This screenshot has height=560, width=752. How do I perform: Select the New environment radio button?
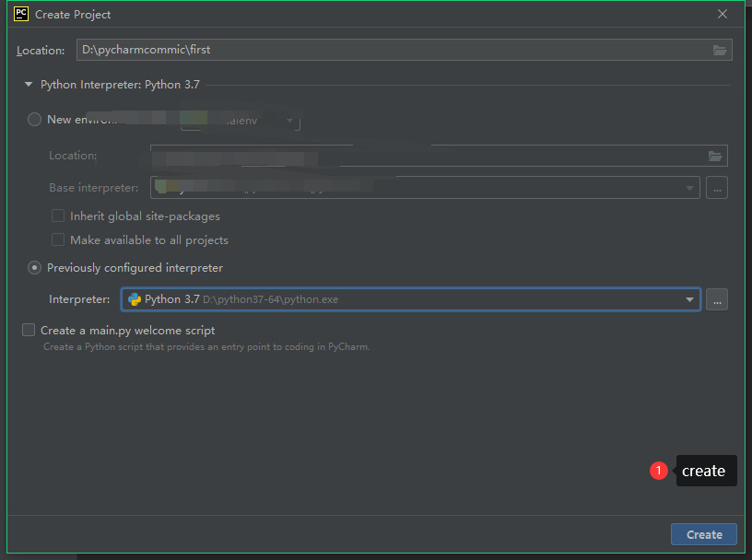34,120
